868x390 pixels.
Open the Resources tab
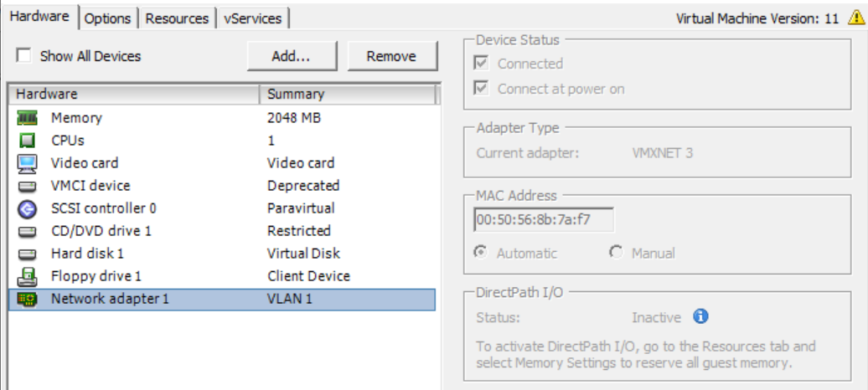coord(177,18)
